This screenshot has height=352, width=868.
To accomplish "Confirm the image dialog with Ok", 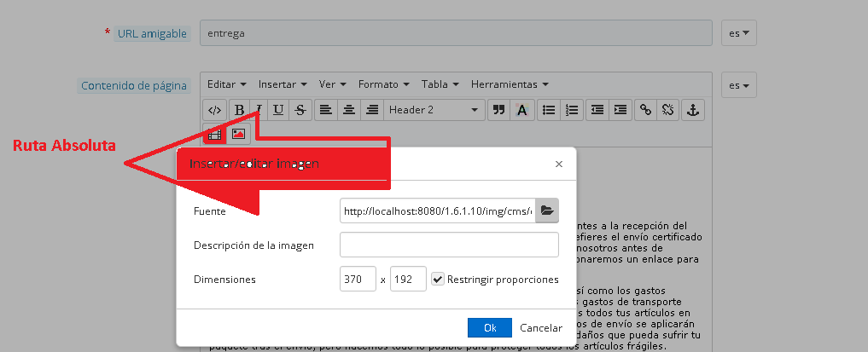I will click(x=489, y=327).
